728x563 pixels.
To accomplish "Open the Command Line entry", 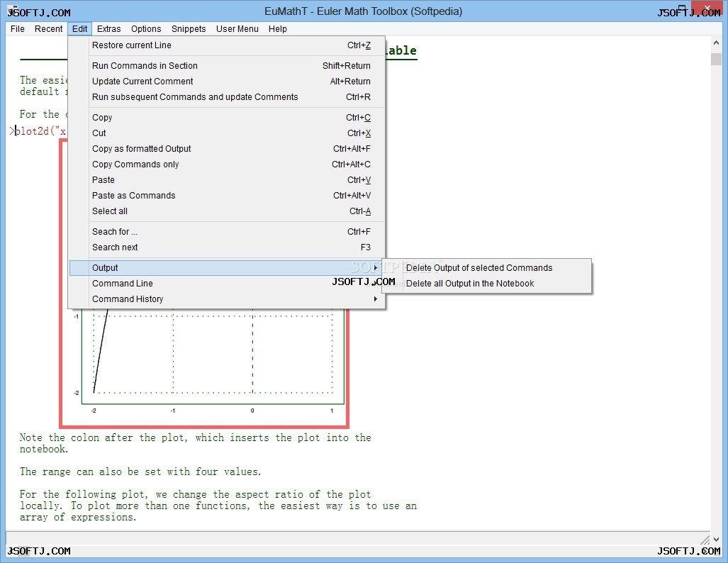I will coord(227,284).
